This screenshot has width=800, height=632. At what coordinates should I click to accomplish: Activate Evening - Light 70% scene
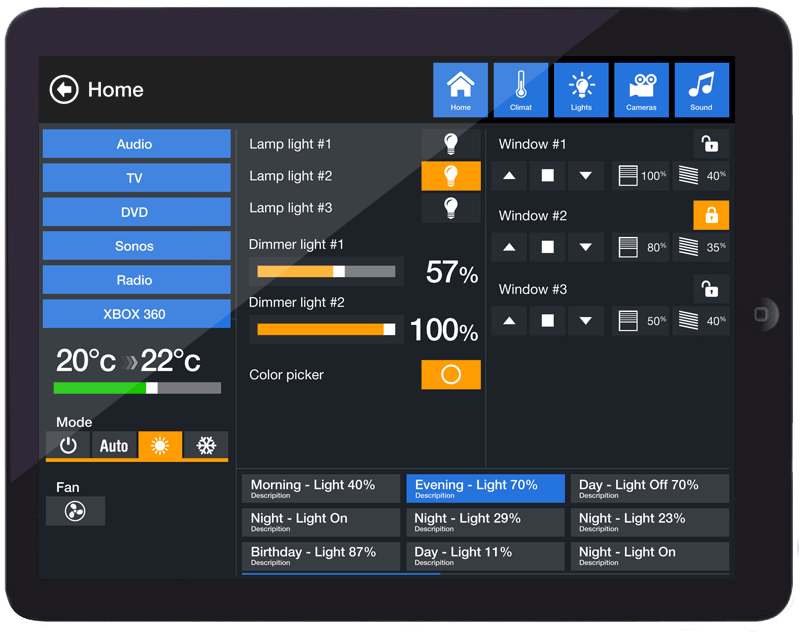click(x=485, y=488)
